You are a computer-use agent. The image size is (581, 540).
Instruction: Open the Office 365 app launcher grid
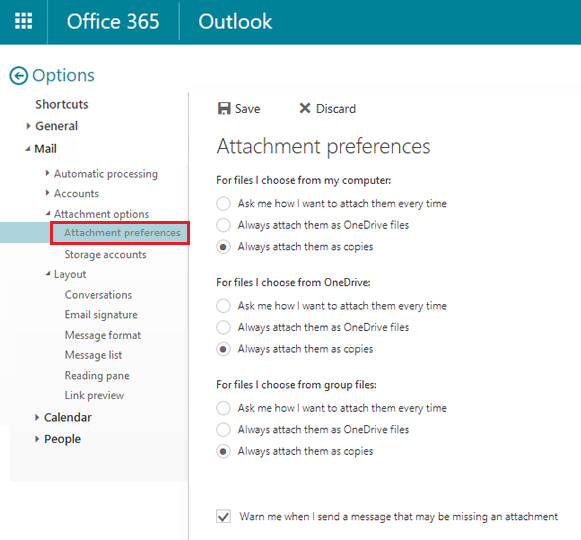[23, 21]
